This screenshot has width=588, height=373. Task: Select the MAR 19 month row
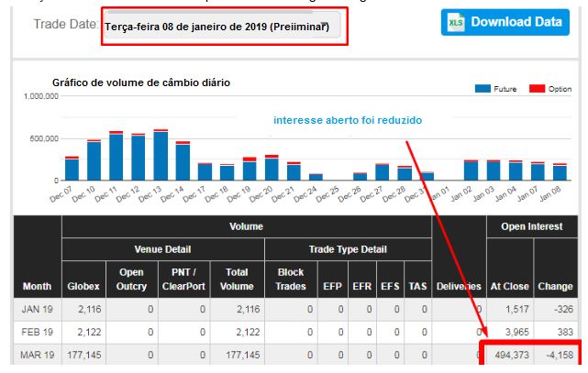tap(37, 355)
